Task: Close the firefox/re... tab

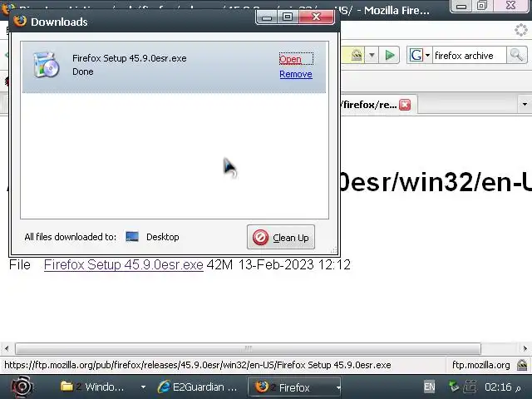Action: [405, 105]
